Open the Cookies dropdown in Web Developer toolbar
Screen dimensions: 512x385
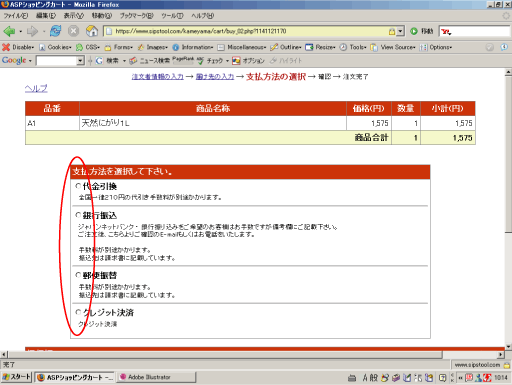pos(55,47)
